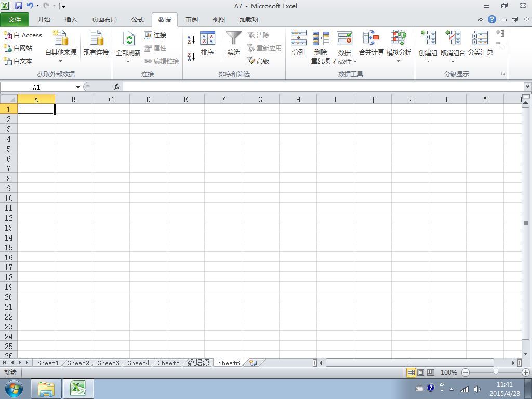Open 高级 advanced filter
Screen dimensions: 532x399
258,61
